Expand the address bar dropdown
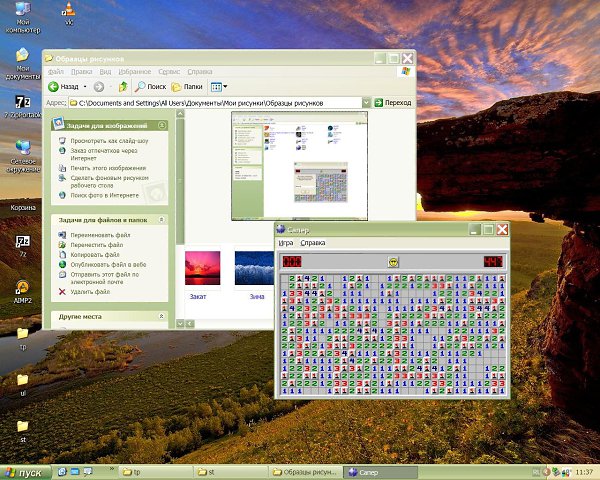600x480 pixels. coord(366,103)
